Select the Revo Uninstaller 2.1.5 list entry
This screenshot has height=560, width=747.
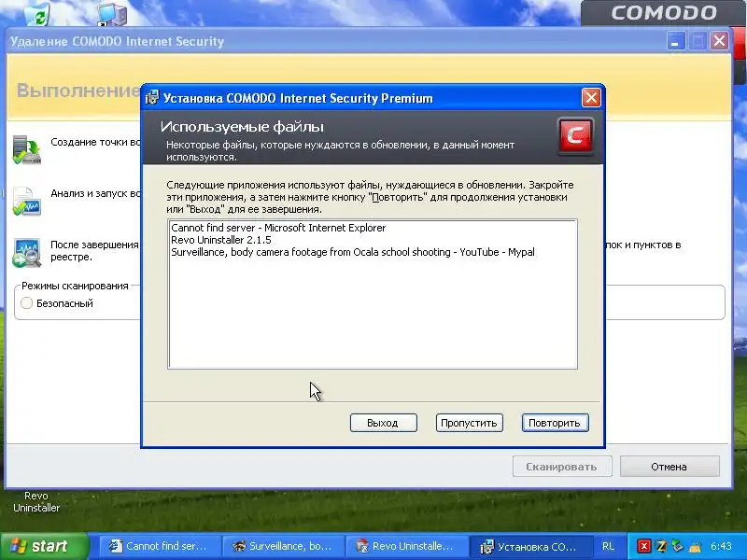tap(221, 240)
